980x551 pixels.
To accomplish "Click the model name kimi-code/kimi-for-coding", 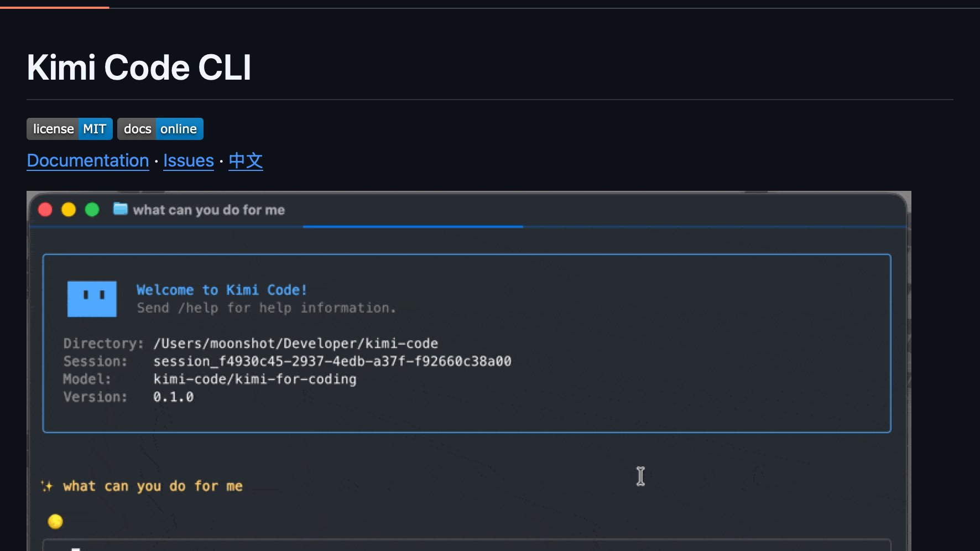I will click(255, 379).
